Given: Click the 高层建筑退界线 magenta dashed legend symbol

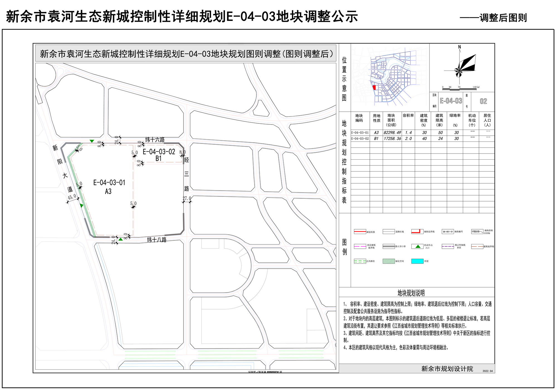Looking at the screenshot, I should (360, 246).
